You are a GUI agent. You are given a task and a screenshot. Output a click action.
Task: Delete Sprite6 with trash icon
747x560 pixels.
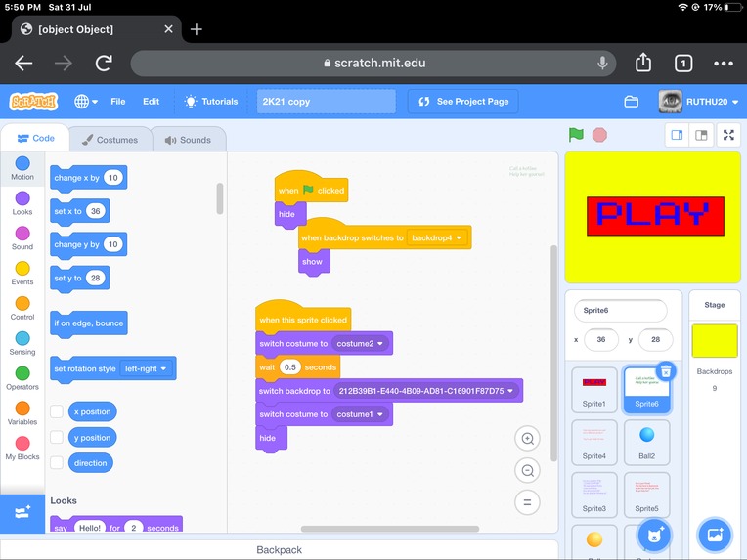666,371
